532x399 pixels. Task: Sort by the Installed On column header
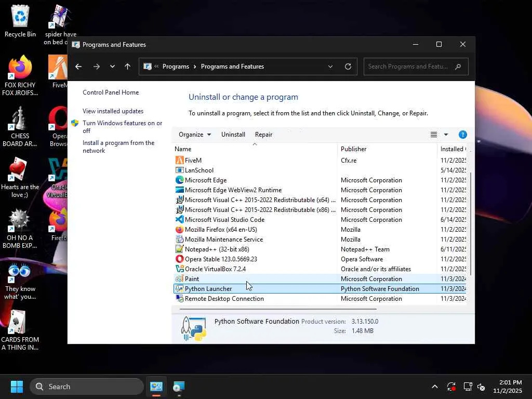pyautogui.click(x=453, y=149)
